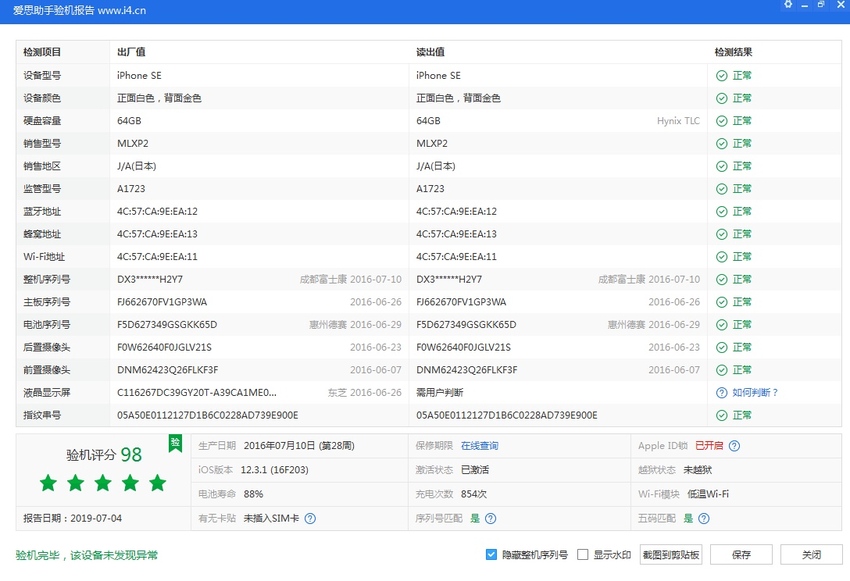The image size is (850, 581).
Task: Click the 检测结果 column header
Action: click(733, 52)
